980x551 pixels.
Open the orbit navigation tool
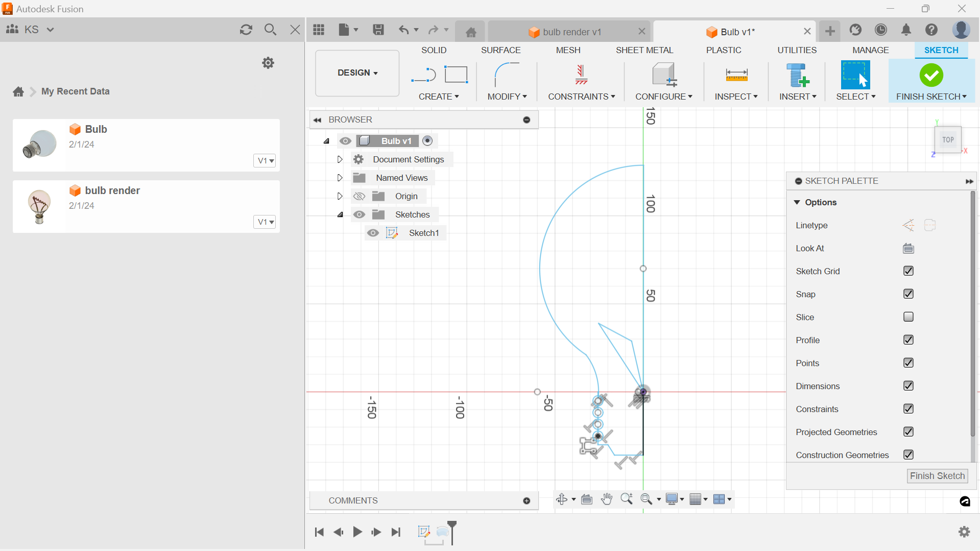pos(562,499)
